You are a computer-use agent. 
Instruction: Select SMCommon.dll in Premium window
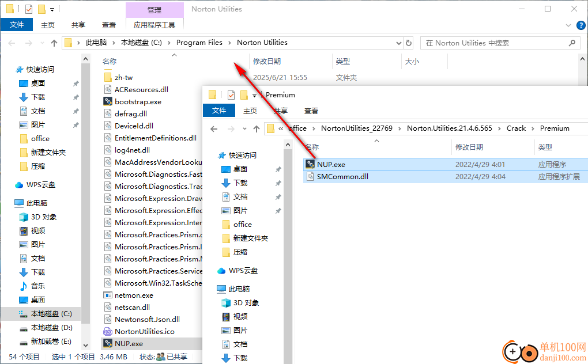[342, 176]
